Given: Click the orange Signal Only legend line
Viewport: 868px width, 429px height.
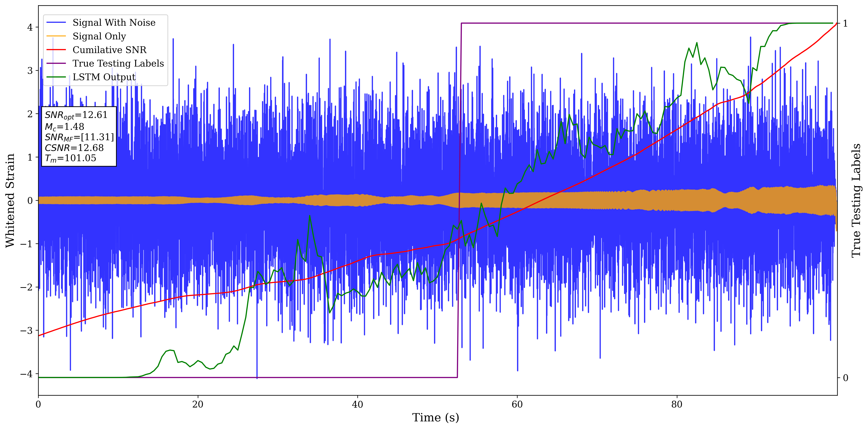Looking at the screenshot, I should tap(56, 36).
